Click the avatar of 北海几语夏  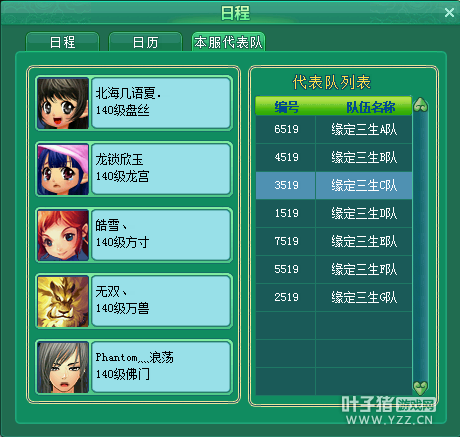[x=63, y=103]
